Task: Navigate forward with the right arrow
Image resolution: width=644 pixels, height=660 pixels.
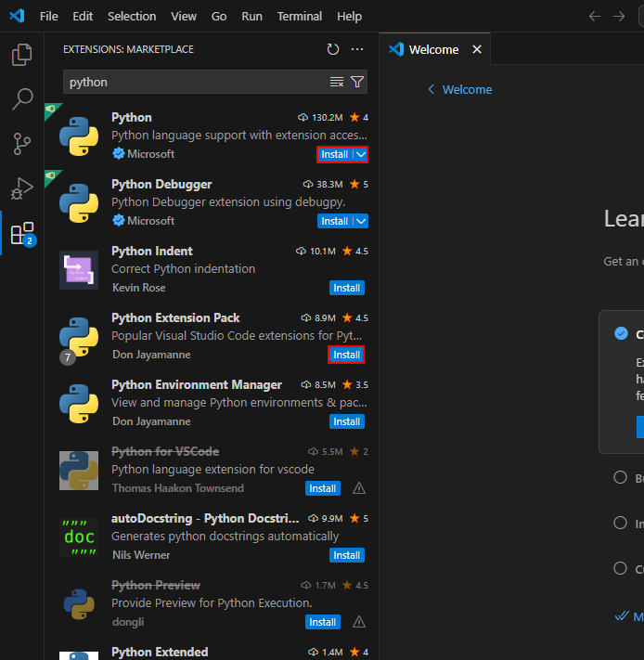Action: (619, 17)
